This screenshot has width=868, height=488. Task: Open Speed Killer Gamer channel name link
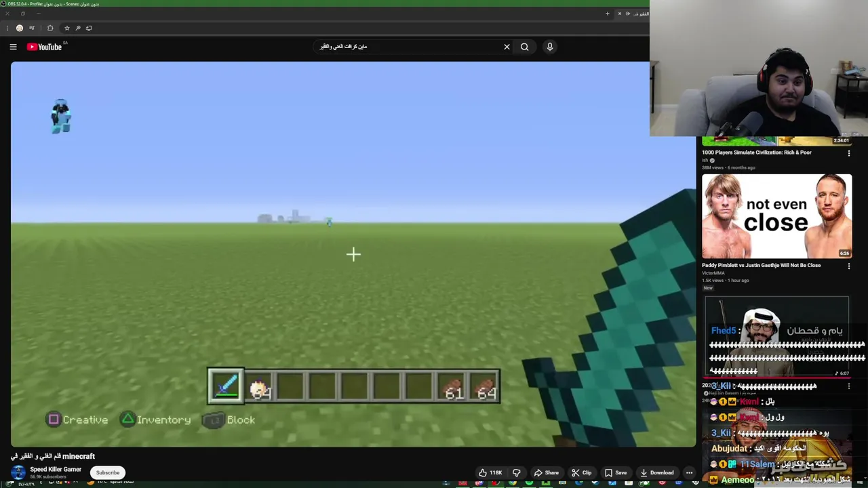(x=56, y=469)
